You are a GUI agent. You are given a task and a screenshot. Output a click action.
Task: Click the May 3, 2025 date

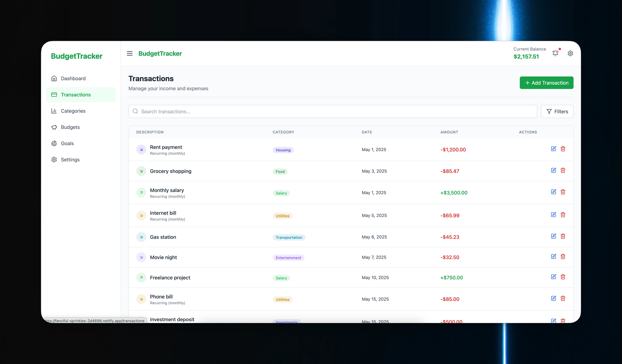374,171
